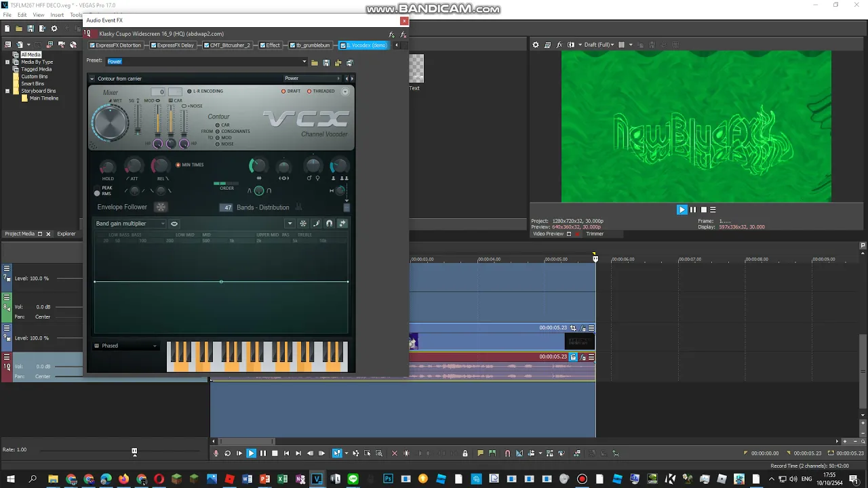This screenshot has height=488, width=868.
Task: Toggle the L-R ENCODING option
Action: click(x=205, y=91)
